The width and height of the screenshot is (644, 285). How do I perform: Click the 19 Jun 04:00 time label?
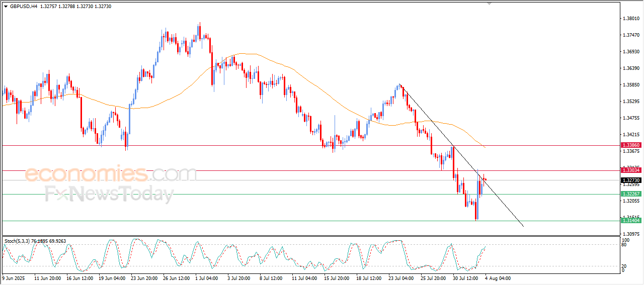112,277
